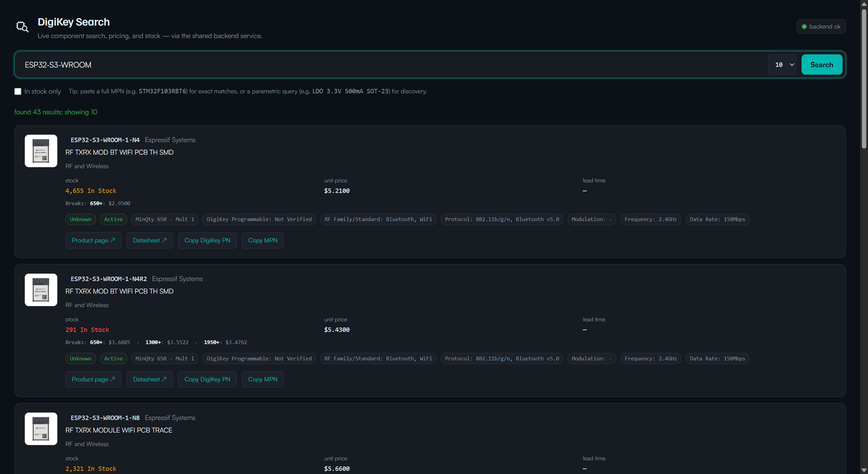Image resolution: width=868 pixels, height=474 pixels.
Task: Open ESP32-S3-WROOM-1-N4R2 product thumbnail image
Action: [x=41, y=290]
